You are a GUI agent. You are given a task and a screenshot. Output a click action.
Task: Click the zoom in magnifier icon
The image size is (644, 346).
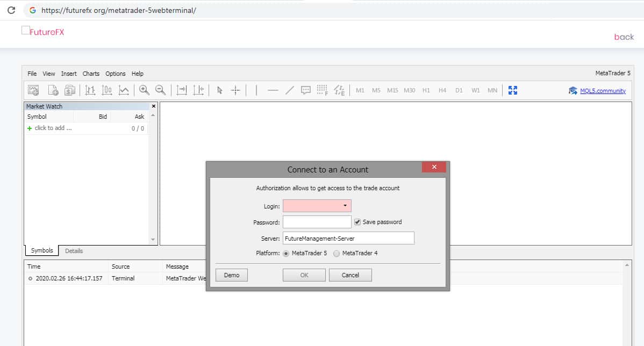[144, 90]
